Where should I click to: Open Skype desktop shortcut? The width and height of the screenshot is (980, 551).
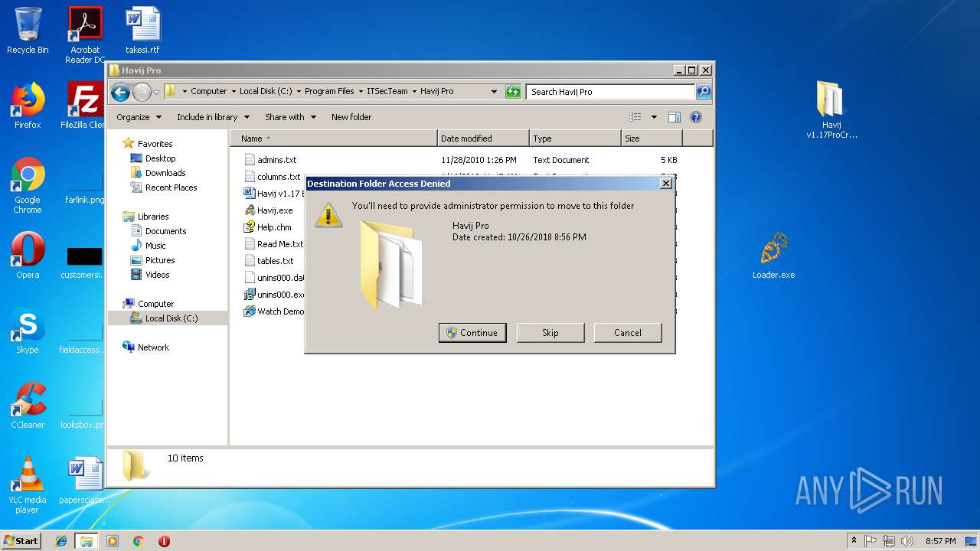click(x=28, y=331)
